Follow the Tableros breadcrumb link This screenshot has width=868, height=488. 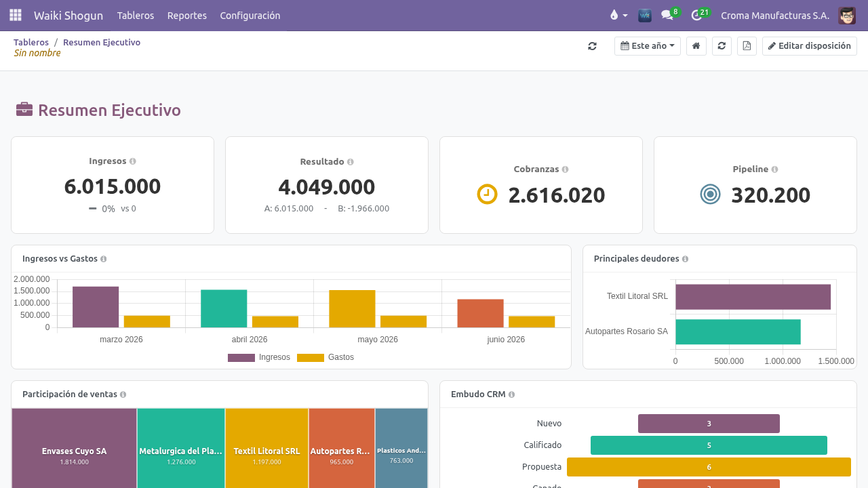coord(31,42)
